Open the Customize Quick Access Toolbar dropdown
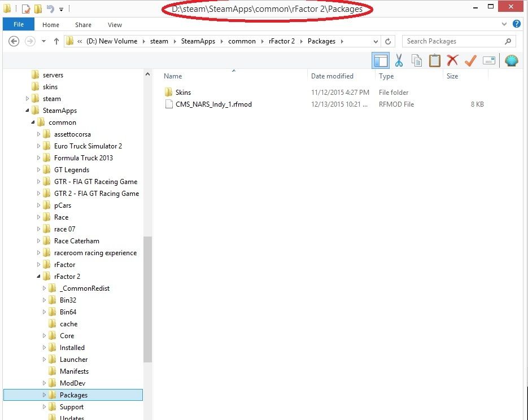 [62, 10]
